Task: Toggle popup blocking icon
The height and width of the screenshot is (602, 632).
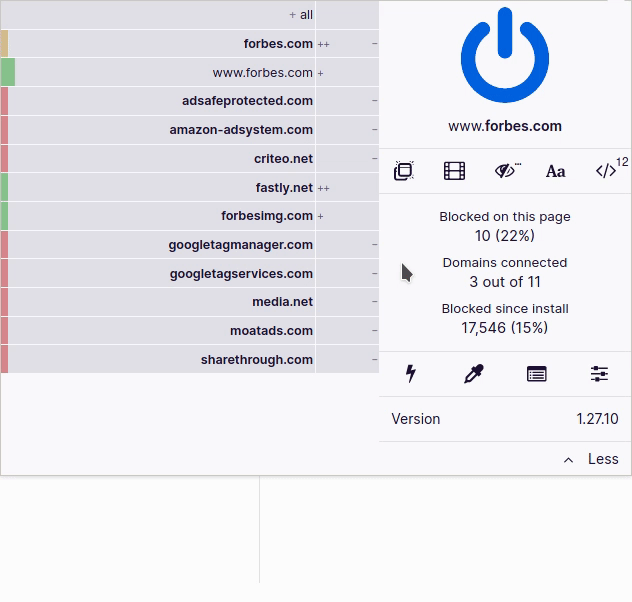Action: coord(403,171)
